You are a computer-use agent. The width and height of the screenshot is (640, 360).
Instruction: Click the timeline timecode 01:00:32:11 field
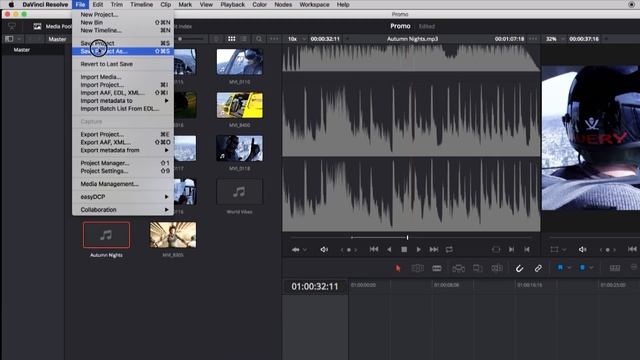[315, 287]
